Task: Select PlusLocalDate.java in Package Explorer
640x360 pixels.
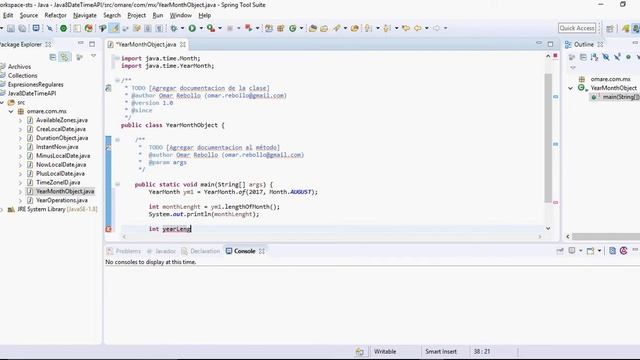Action: [60, 174]
